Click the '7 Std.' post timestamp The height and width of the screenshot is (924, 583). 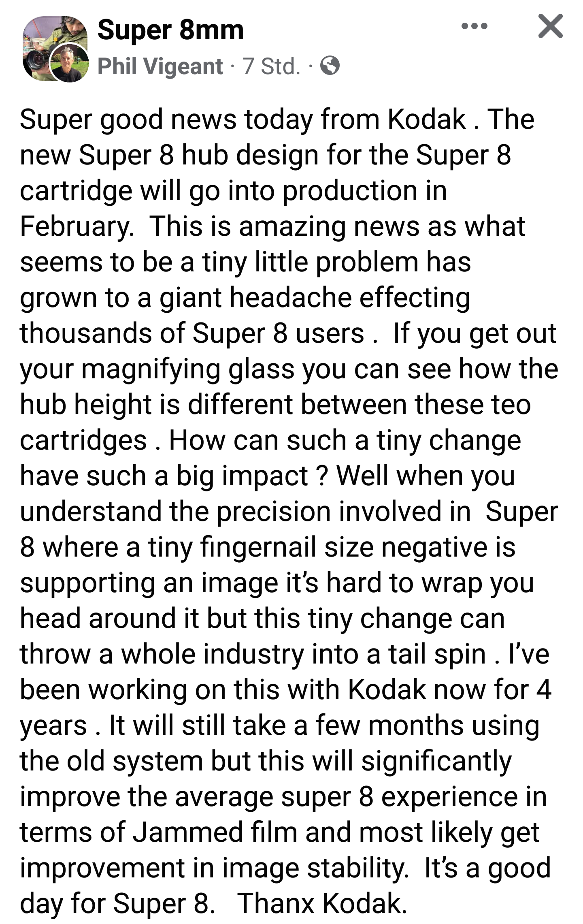272,66
